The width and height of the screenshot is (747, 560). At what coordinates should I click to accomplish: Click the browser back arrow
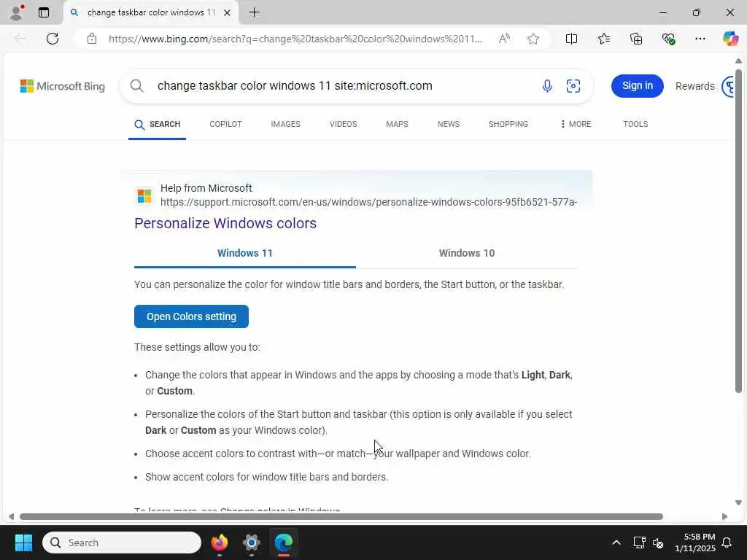coord(20,39)
